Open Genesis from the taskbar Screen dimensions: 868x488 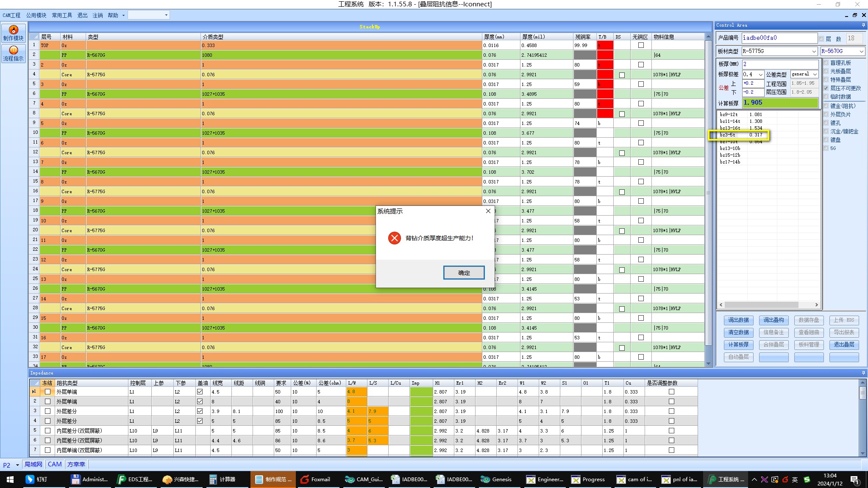[496, 480]
